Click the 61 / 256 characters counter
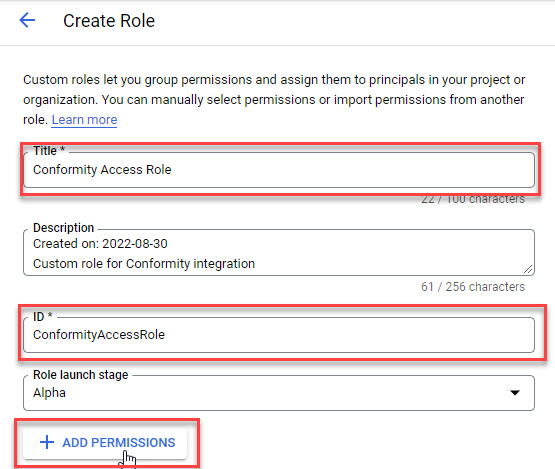 pos(473,287)
